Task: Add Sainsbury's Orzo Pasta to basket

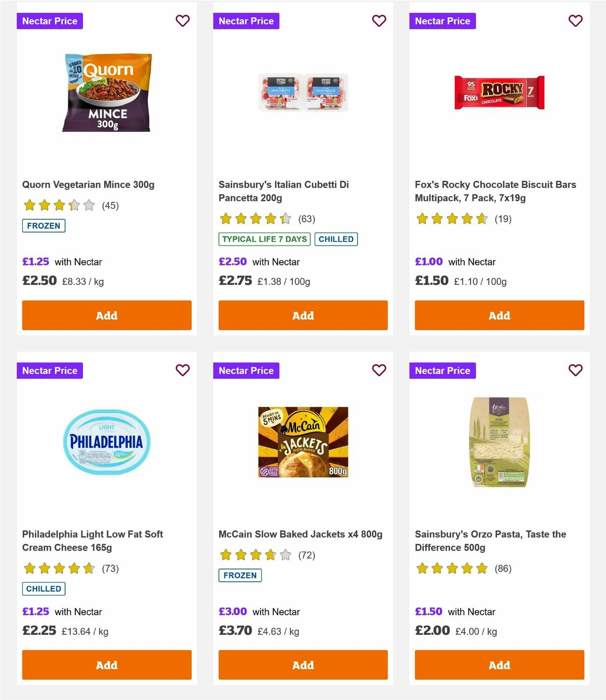Action: pyautogui.click(x=499, y=665)
